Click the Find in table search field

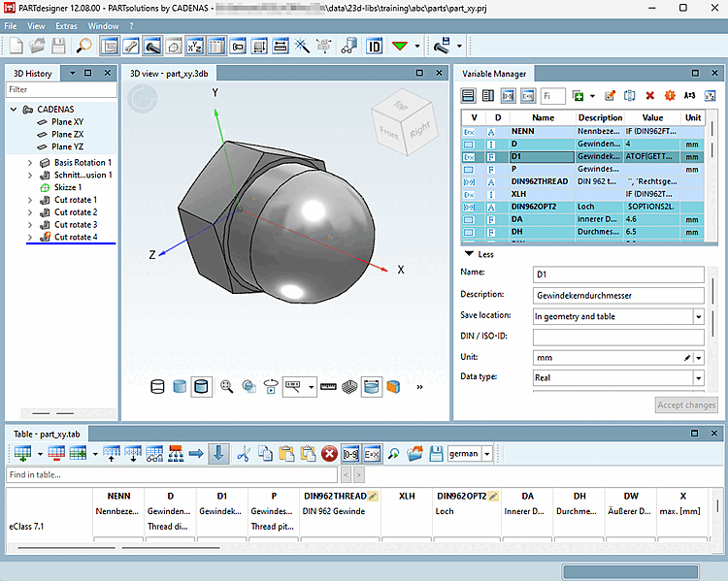point(171,475)
